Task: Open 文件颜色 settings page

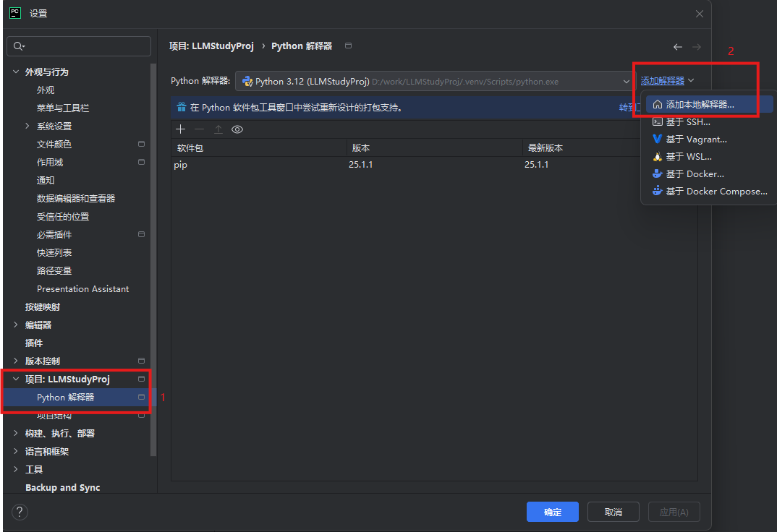Action: (x=54, y=144)
